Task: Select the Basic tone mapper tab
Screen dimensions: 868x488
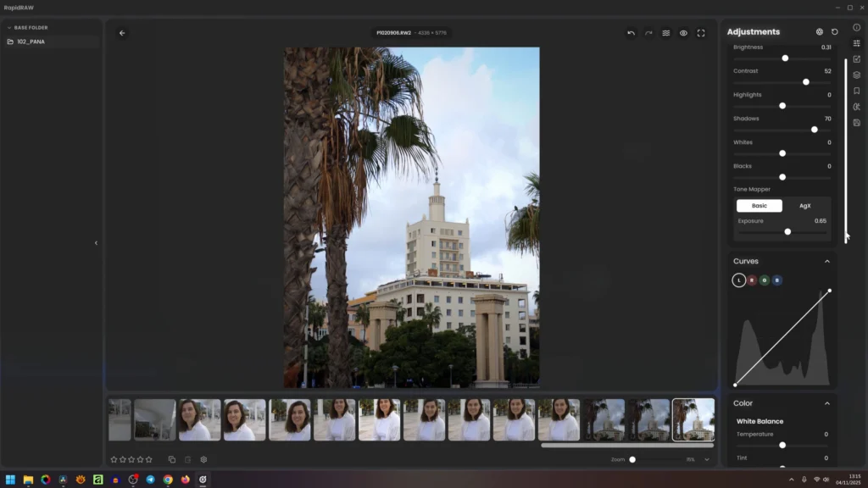Action: [759, 206]
